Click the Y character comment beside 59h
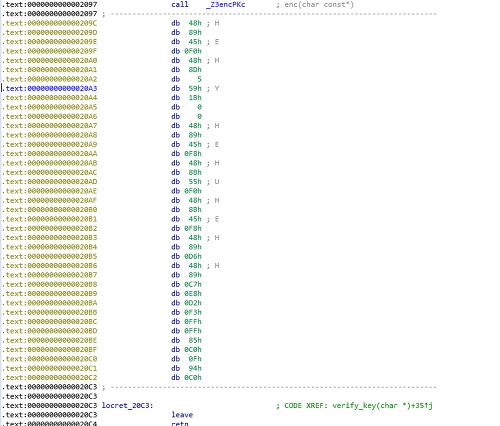The width and height of the screenshot is (500, 426). [x=217, y=88]
